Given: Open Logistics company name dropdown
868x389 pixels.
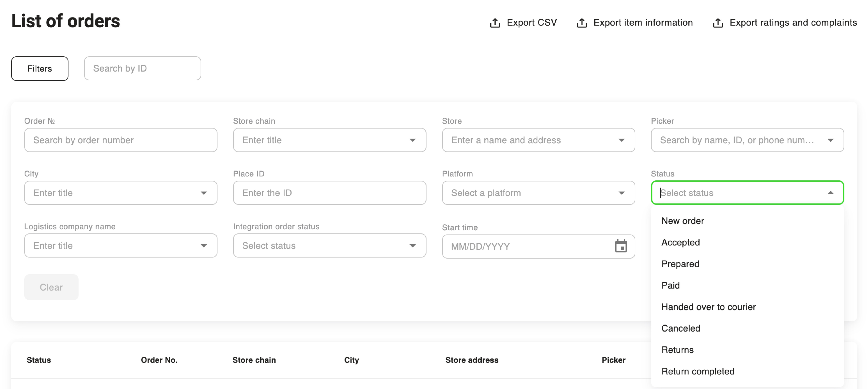Looking at the screenshot, I should 203,246.
